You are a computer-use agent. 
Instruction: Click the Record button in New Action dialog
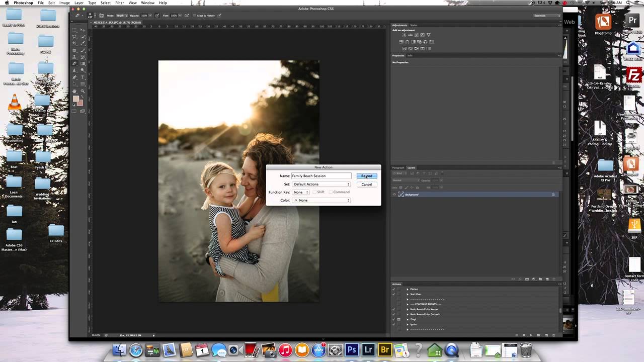coord(366,176)
